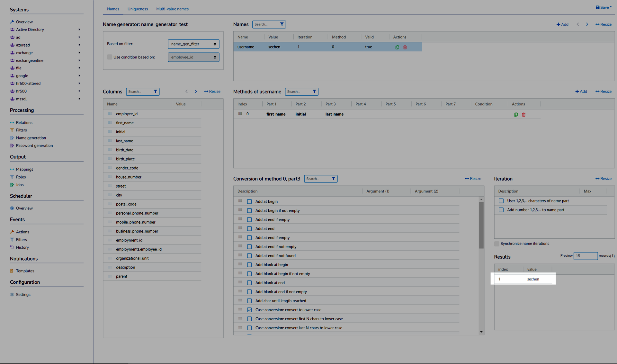617x364 pixels.
Task: Click scroll down arrow in conversion list
Action: pos(481,332)
